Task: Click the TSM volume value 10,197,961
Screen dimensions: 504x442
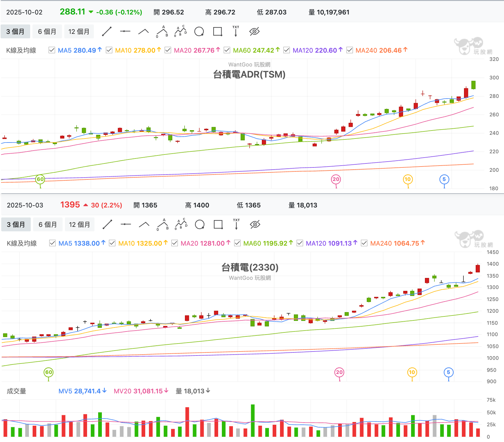Action: [333, 12]
